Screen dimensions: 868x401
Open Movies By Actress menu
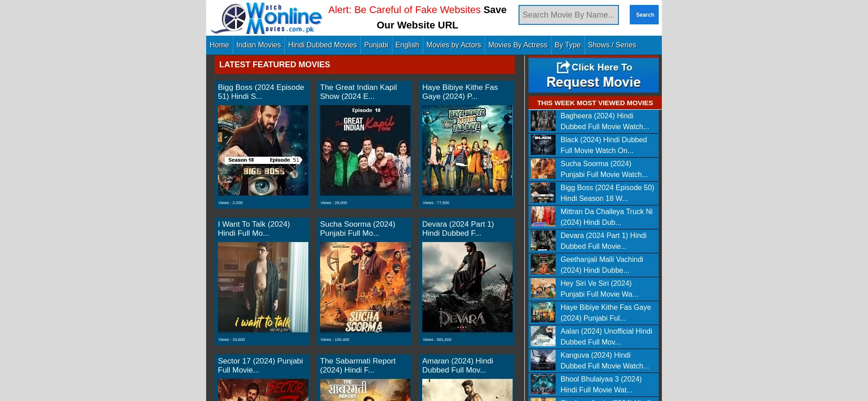pos(518,45)
